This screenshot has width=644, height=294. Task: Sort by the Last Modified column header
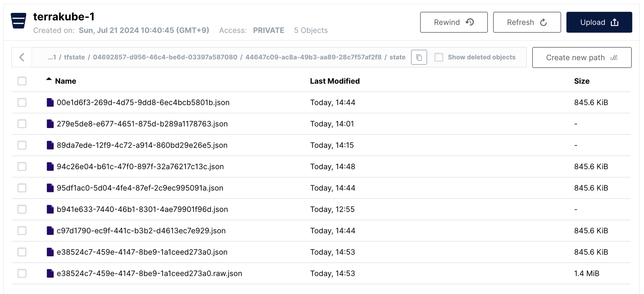[335, 81]
